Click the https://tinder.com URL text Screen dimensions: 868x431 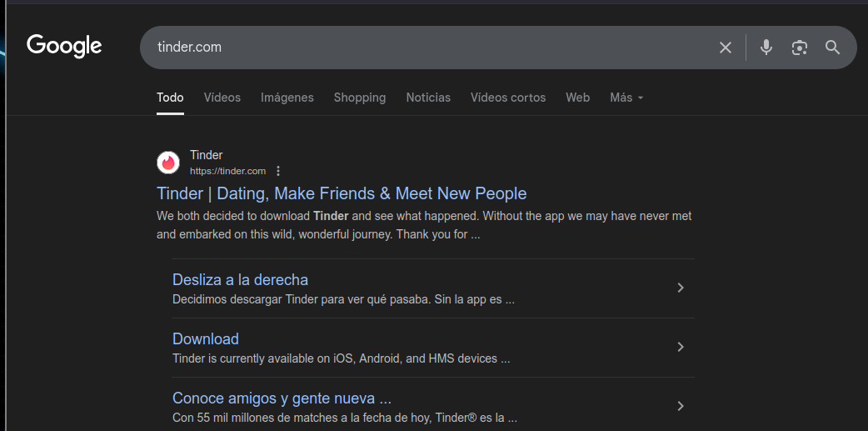[x=227, y=171]
